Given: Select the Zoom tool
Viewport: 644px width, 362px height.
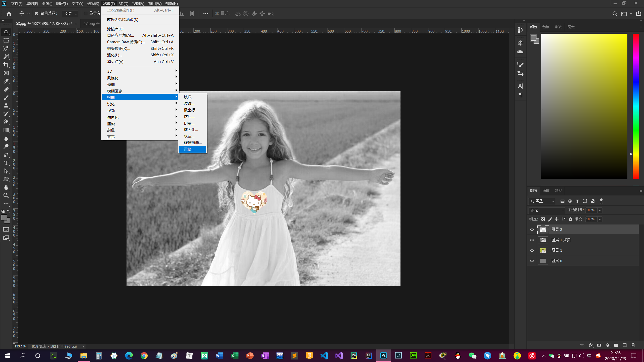Looking at the screenshot, I should (6, 196).
